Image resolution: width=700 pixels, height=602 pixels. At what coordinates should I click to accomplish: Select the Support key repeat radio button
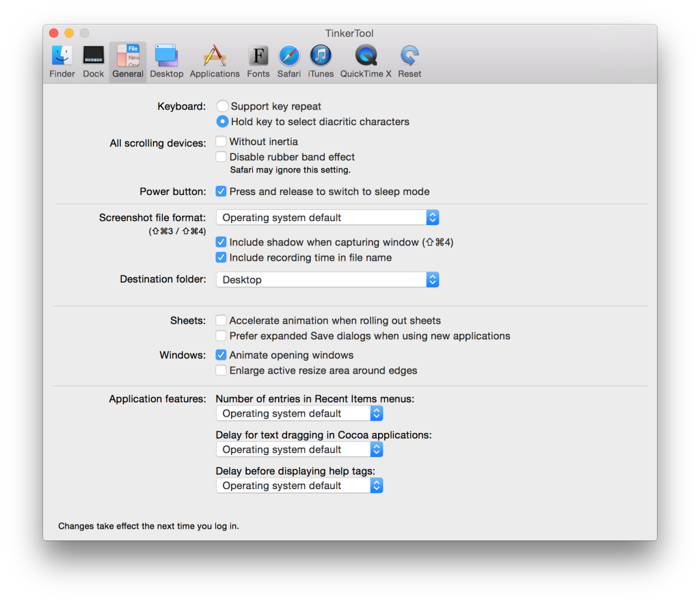point(222,106)
